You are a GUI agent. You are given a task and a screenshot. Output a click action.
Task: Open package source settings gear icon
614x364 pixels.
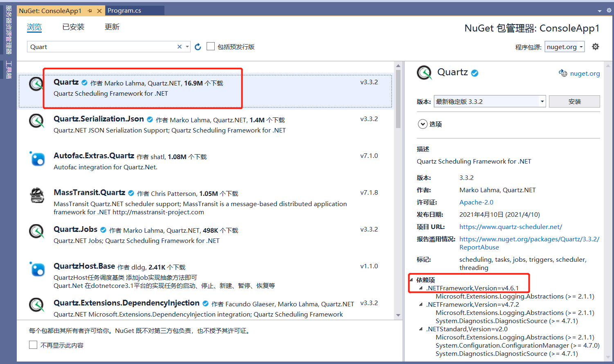(596, 47)
